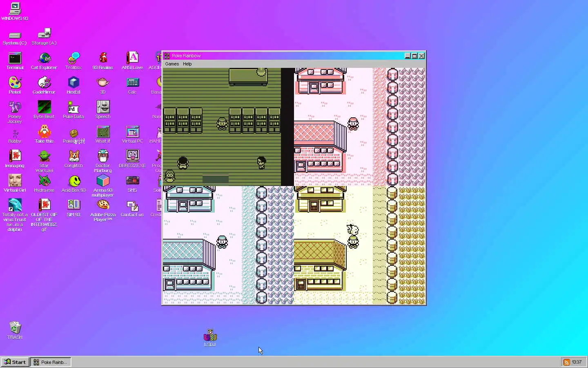The width and height of the screenshot is (588, 368).
Task: Open the 3D teapot icon
Action: point(103,85)
